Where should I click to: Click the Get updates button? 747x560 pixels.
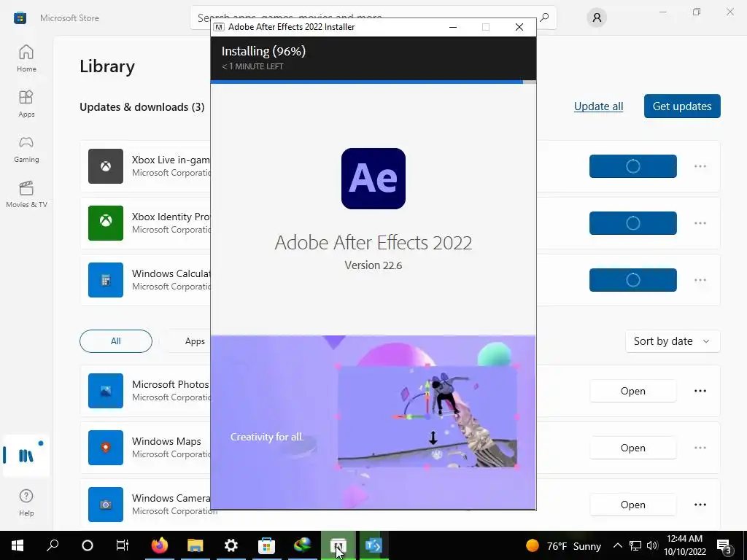tap(682, 106)
